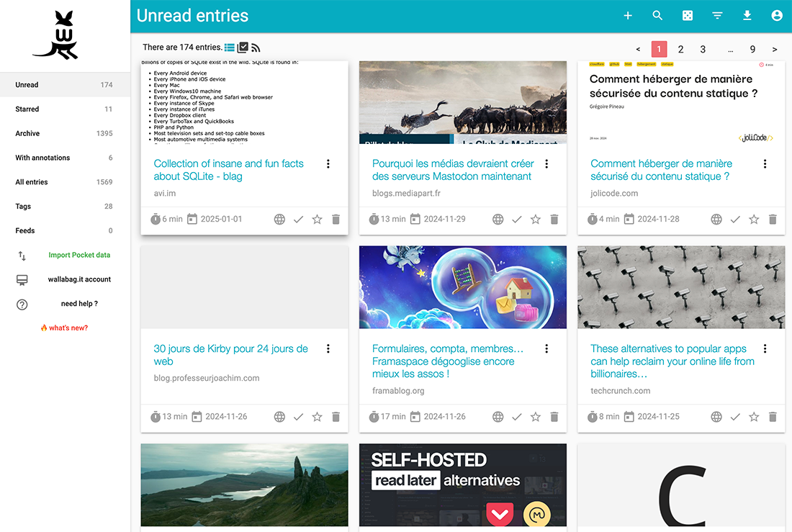The width and height of the screenshot is (792, 532).
Task: Open the filter icon in the toolbar
Action: tap(717, 15)
